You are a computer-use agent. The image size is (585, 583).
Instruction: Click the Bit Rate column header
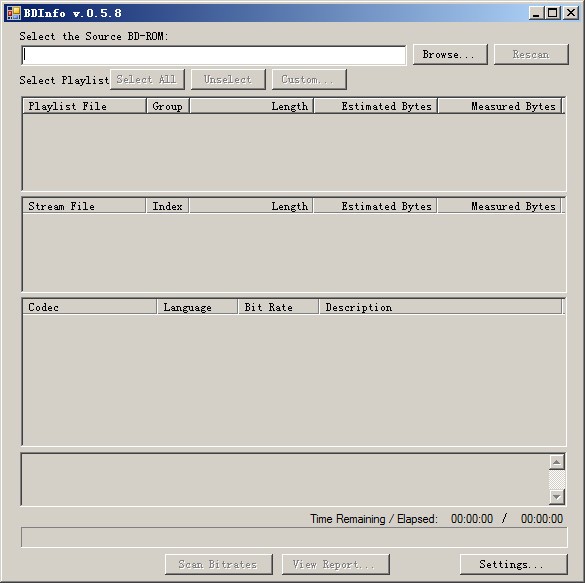point(278,307)
